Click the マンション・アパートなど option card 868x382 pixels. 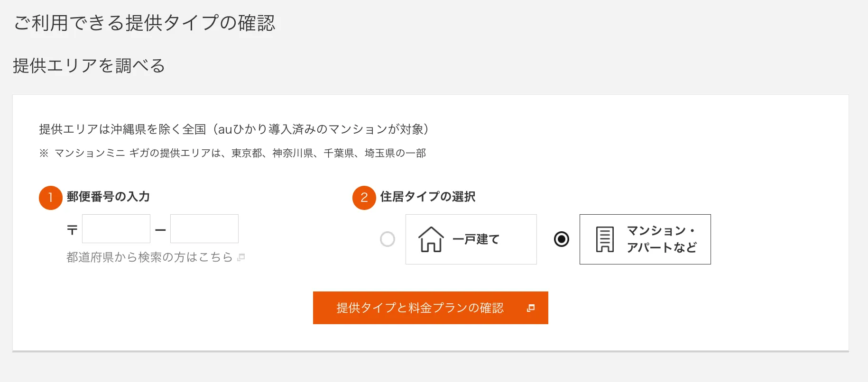pyautogui.click(x=645, y=239)
